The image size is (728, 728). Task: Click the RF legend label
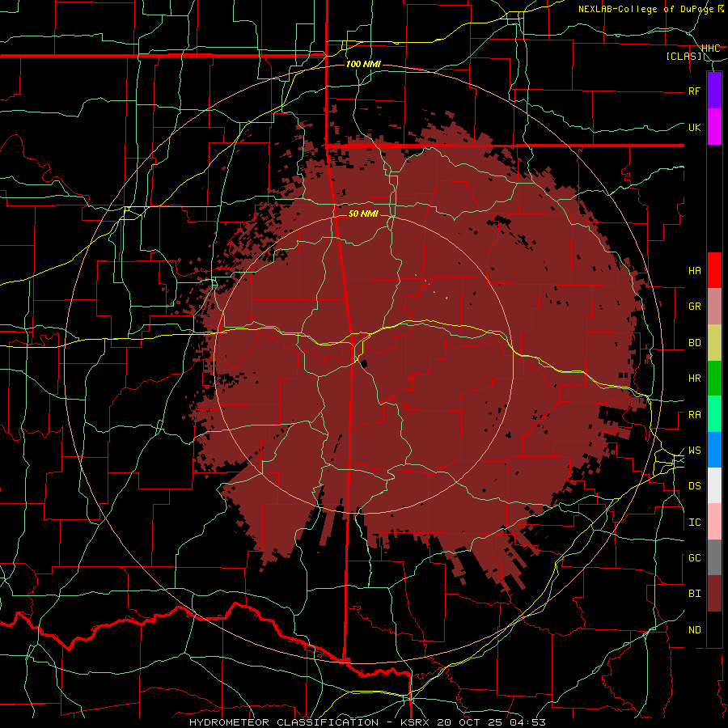coord(695,91)
